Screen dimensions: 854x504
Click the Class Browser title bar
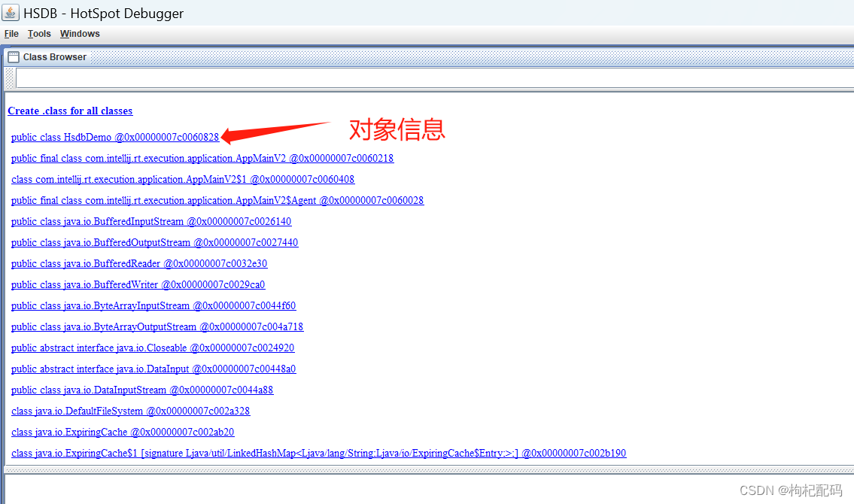(429, 56)
